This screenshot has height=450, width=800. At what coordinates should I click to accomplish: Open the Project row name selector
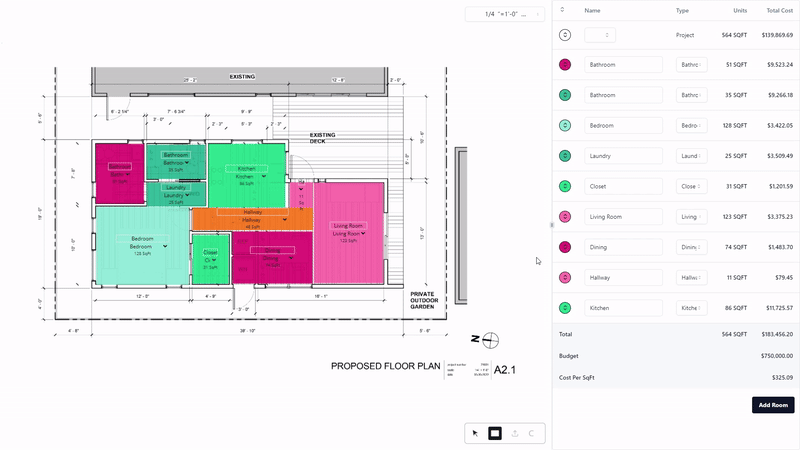coord(600,35)
